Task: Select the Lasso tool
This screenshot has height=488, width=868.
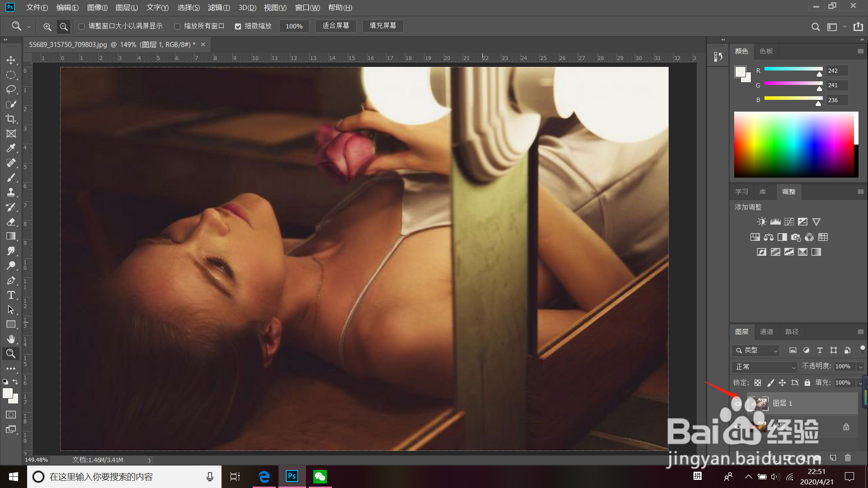Action: point(11,89)
